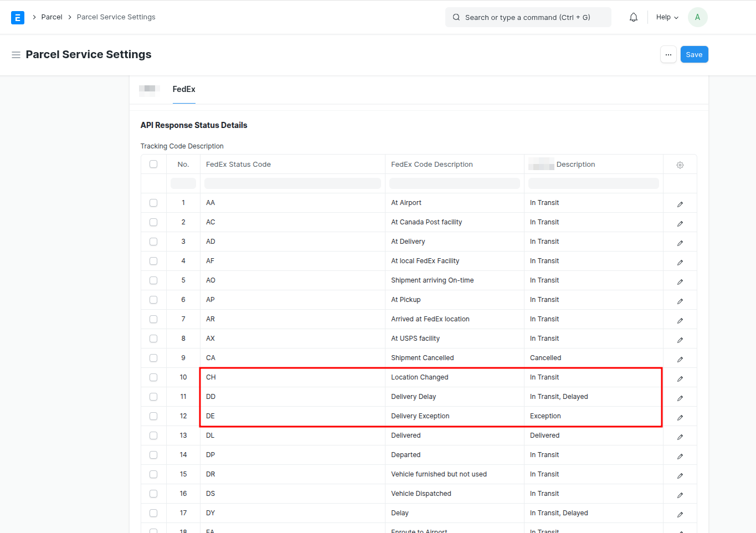Image resolution: width=756 pixels, height=533 pixels.
Task: Click the FedEx Status Code filter field
Action: pyautogui.click(x=292, y=183)
